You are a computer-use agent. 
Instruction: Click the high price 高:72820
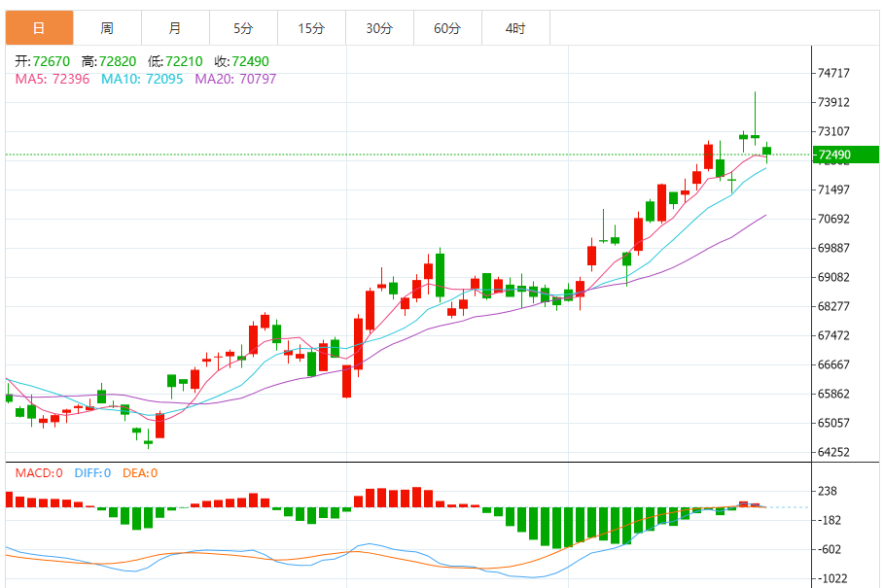(x=109, y=61)
